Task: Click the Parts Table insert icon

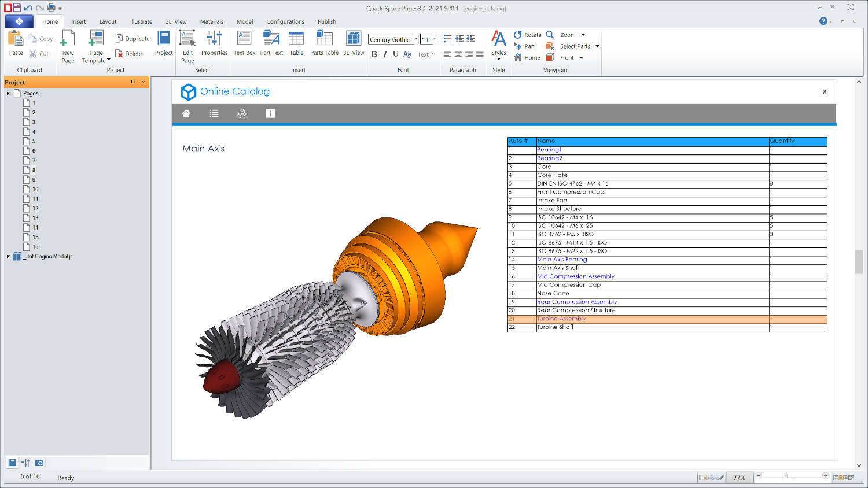Action: (324, 43)
